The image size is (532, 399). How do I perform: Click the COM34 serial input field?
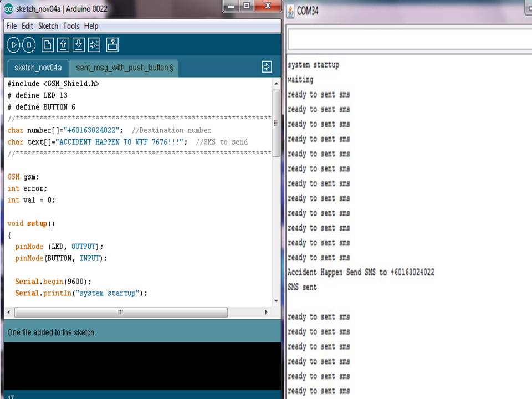410,39
